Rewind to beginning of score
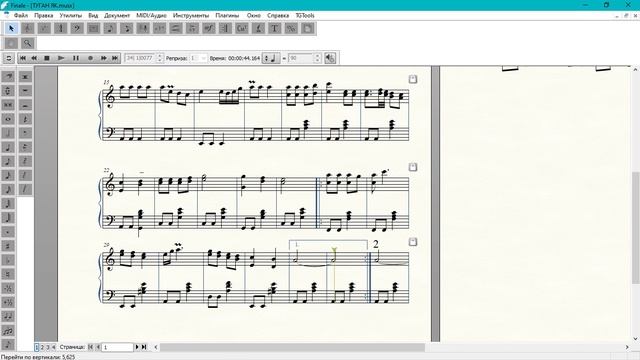The height and width of the screenshot is (360, 640). [x=23, y=58]
